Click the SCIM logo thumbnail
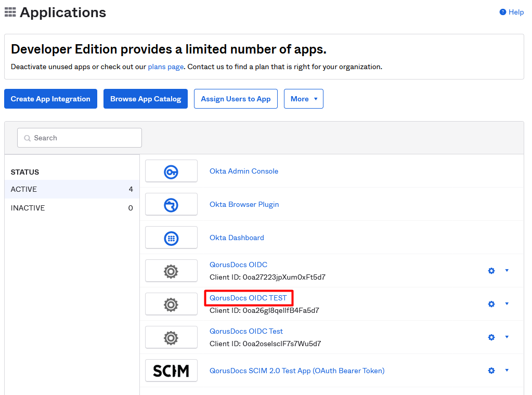This screenshot has height=395, width=532. (171, 371)
